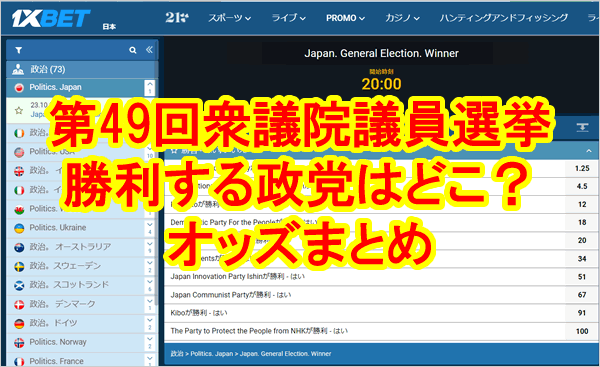Open the ライブ dropdown menu
The height and width of the screenshot is (367, 600).
[288, 18]
